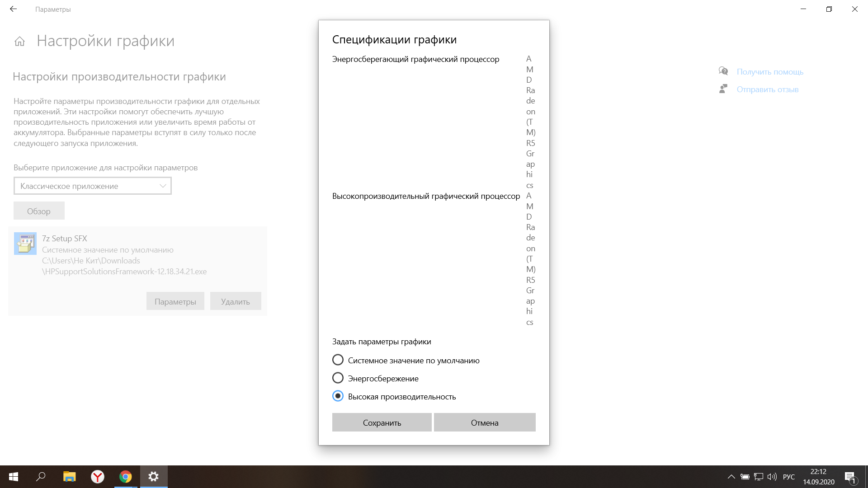Screen dimensions: 868x488
Task: Open the notification center icon
Action: [850, 477]
